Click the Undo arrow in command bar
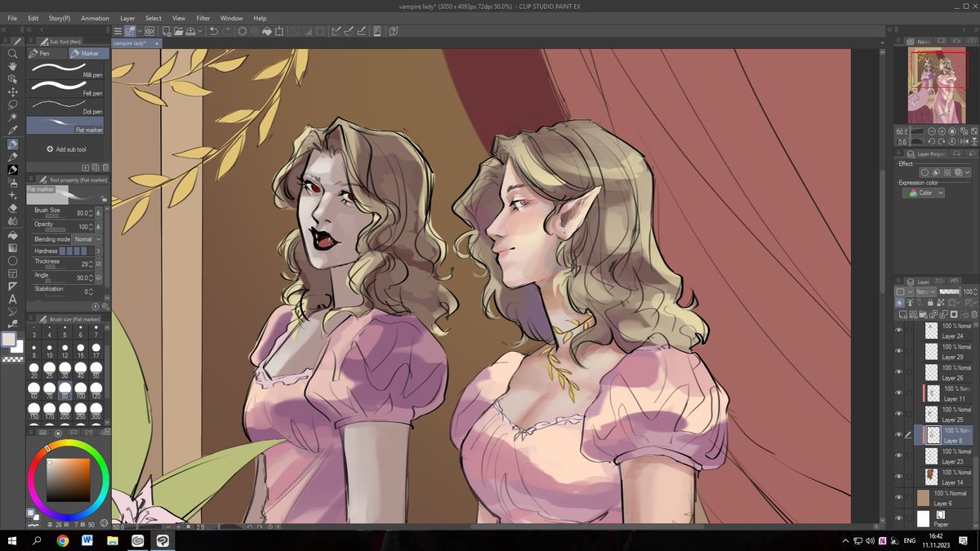This screenshot has height=551, width=980. (214, 32)
